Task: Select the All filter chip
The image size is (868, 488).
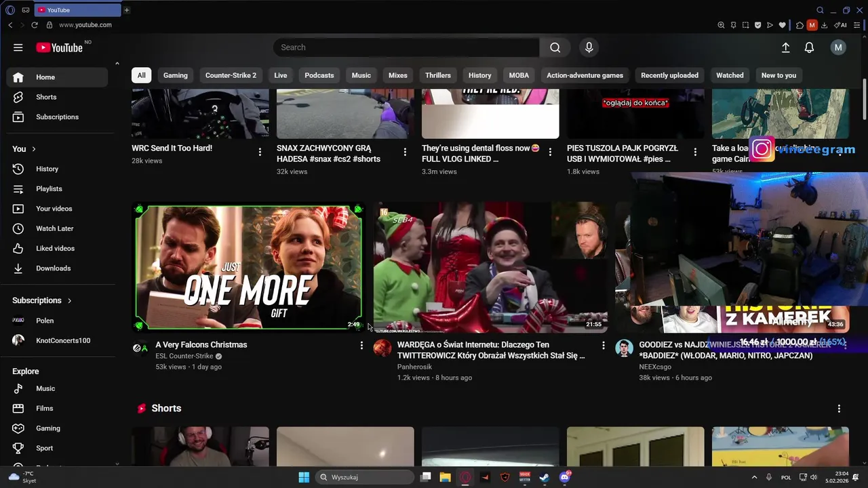Action: tap(141, 75)
